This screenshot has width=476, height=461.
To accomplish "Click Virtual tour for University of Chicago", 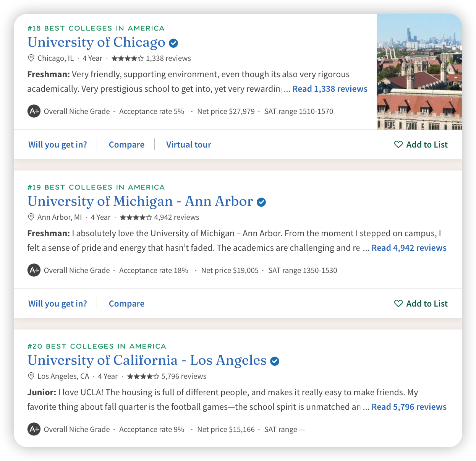I will tap(189, 145).
